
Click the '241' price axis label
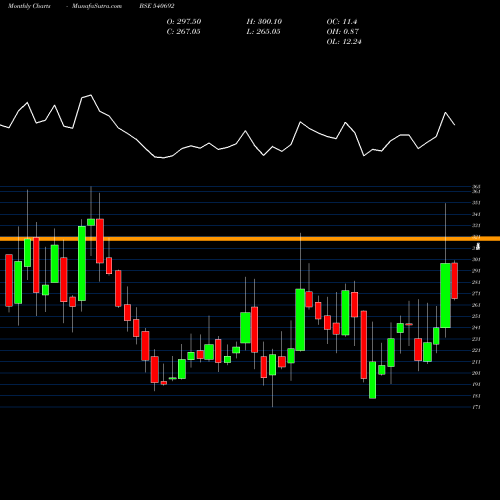(x=476, y=328)
